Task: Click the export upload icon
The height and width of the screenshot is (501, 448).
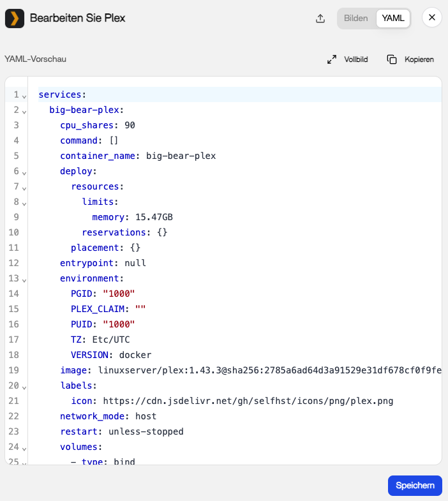Action: [x=320, y=19]
